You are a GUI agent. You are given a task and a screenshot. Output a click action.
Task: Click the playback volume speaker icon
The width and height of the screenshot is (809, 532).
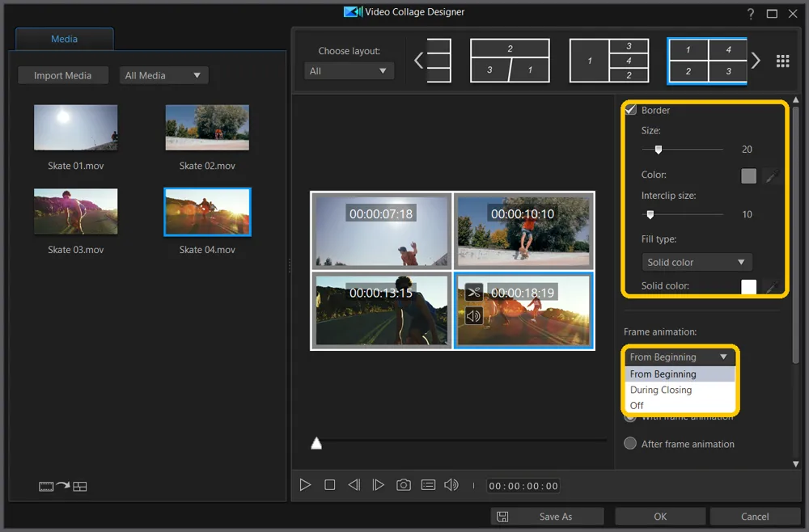pyautogui.click(x=451, y=485)
